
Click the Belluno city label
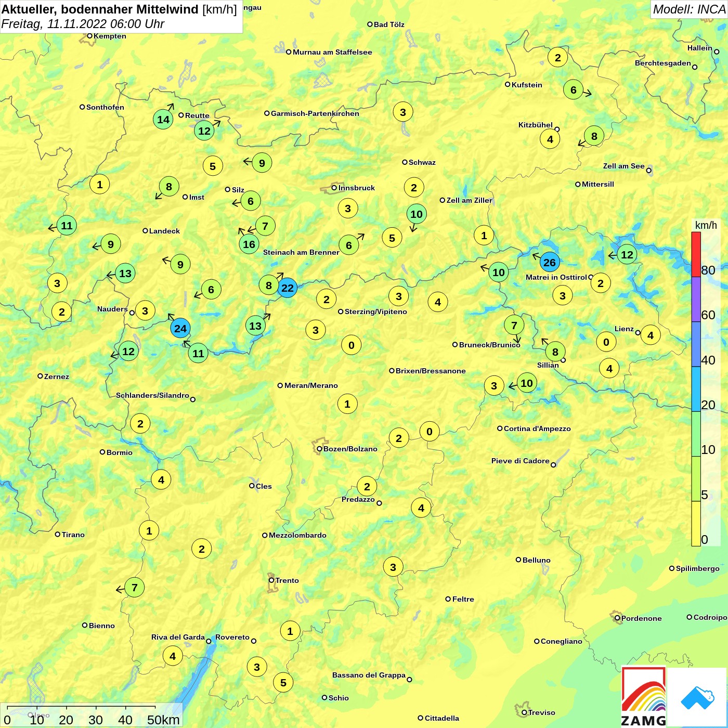click(536, 560)
